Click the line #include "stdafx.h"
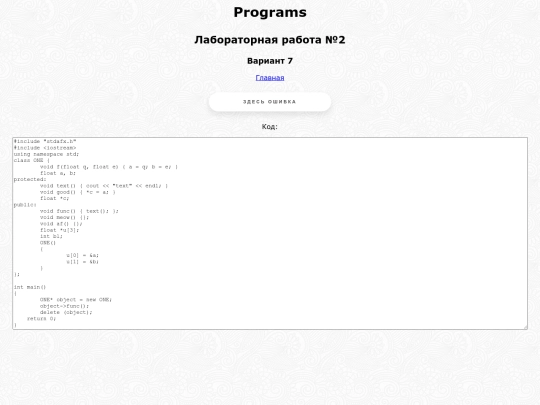The image size is (540, 405). pyautogui.click(x=45, y=142)
